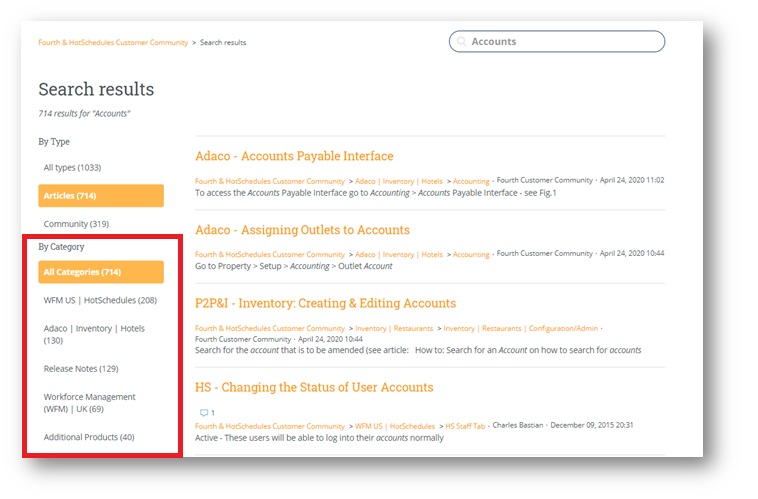The width and height of the screenshot is (758, 499).
Task: Click the 'Search results' page heading
Action: click(96, 89)
